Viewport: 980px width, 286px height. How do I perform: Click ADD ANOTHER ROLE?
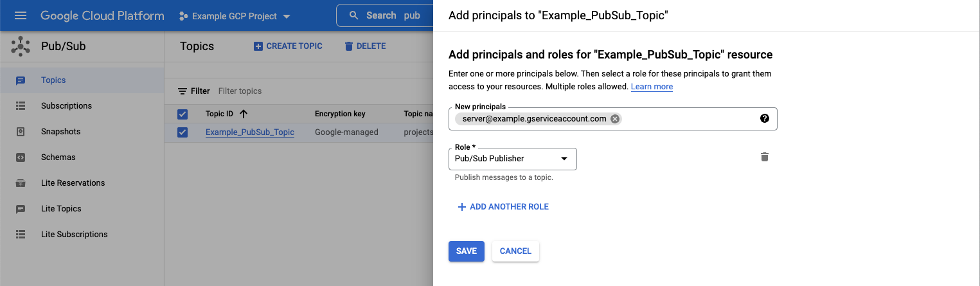[503, 207]
